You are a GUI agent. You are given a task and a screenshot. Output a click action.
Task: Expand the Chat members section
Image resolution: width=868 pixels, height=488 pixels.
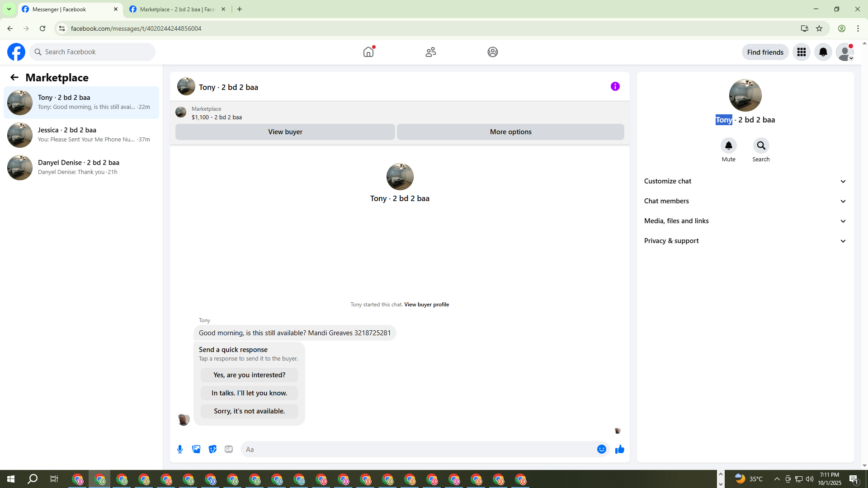point(745,201)
